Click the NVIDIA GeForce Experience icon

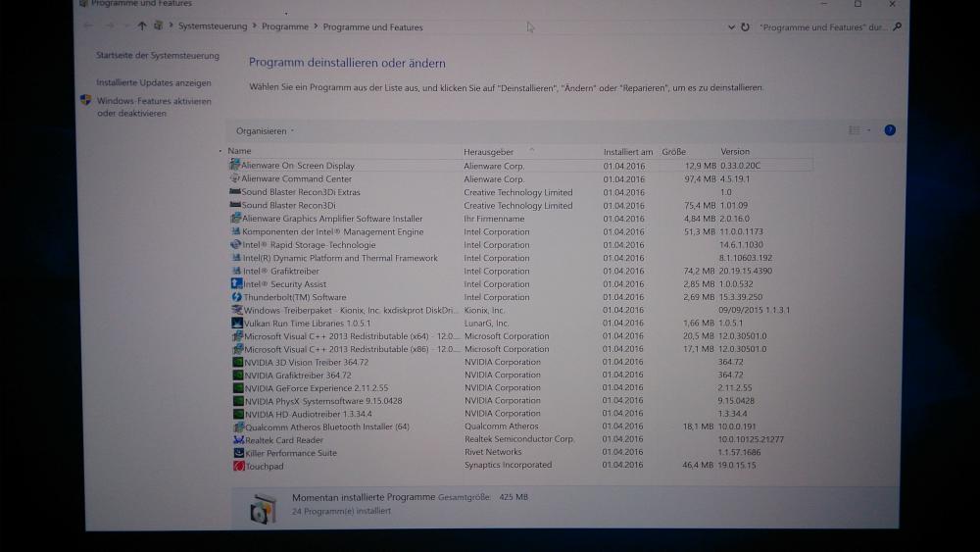coord(237,388)
